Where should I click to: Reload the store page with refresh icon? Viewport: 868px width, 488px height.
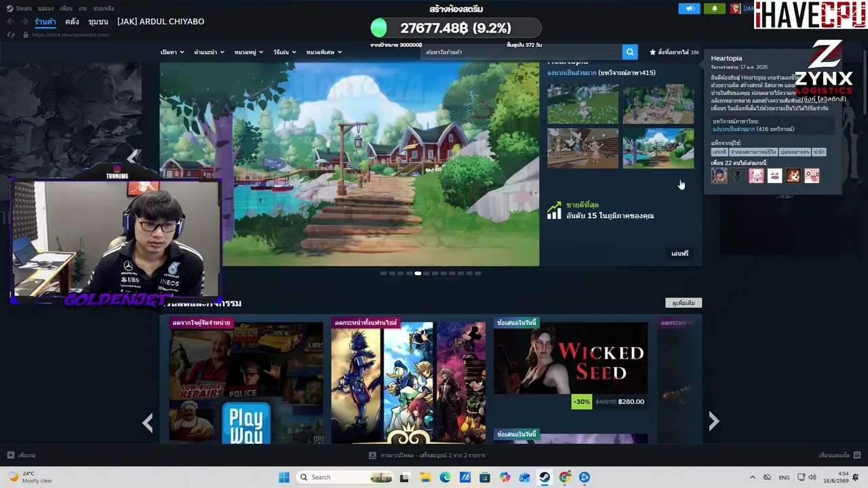coord(10,35)
